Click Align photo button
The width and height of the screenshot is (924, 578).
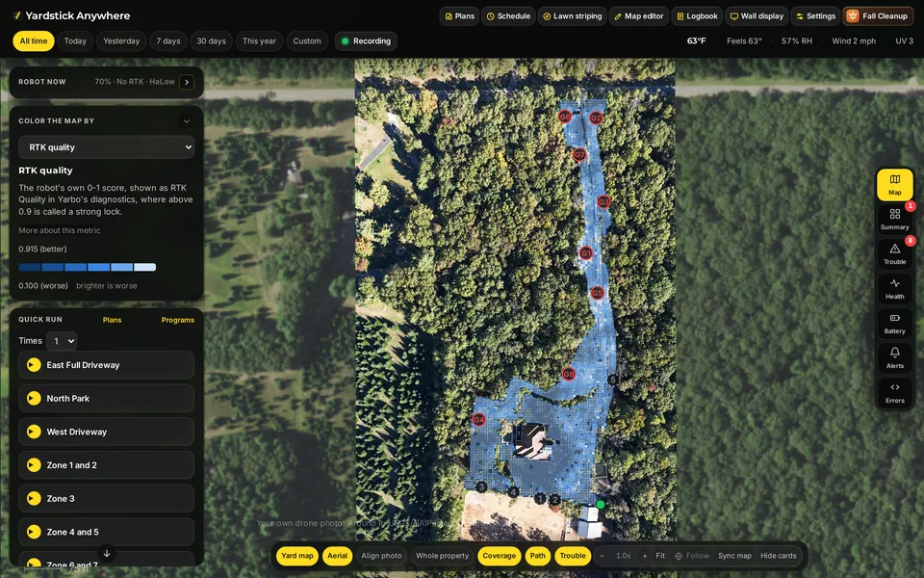tap(381, 556)
